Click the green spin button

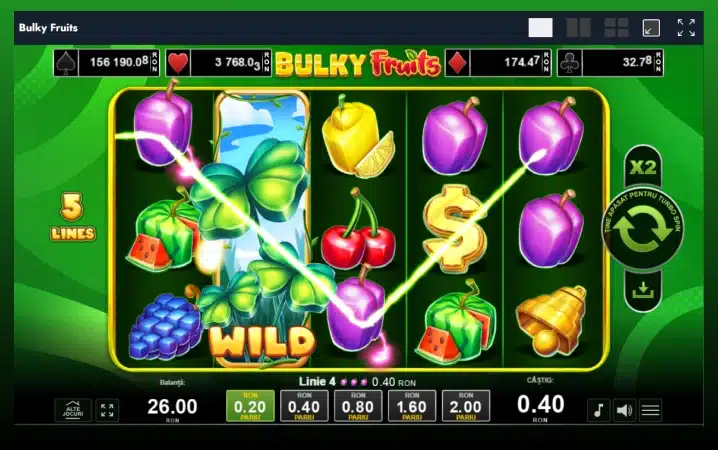pos(643,228)
